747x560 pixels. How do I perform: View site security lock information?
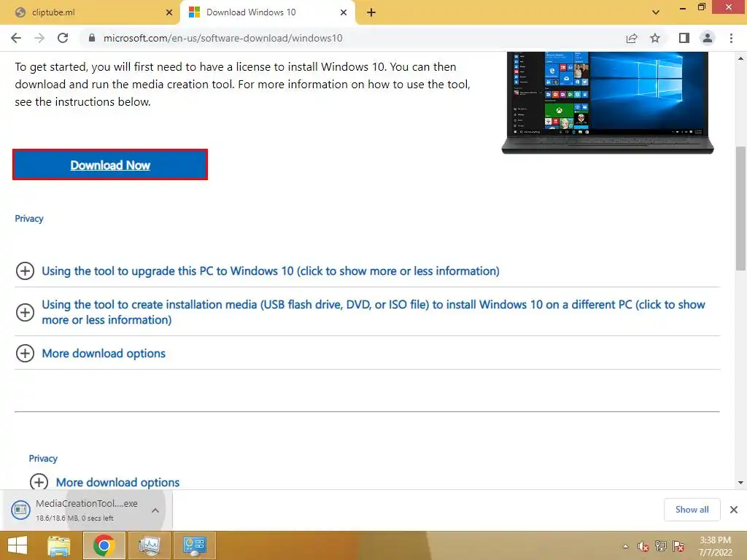click(x=92, y=38)
